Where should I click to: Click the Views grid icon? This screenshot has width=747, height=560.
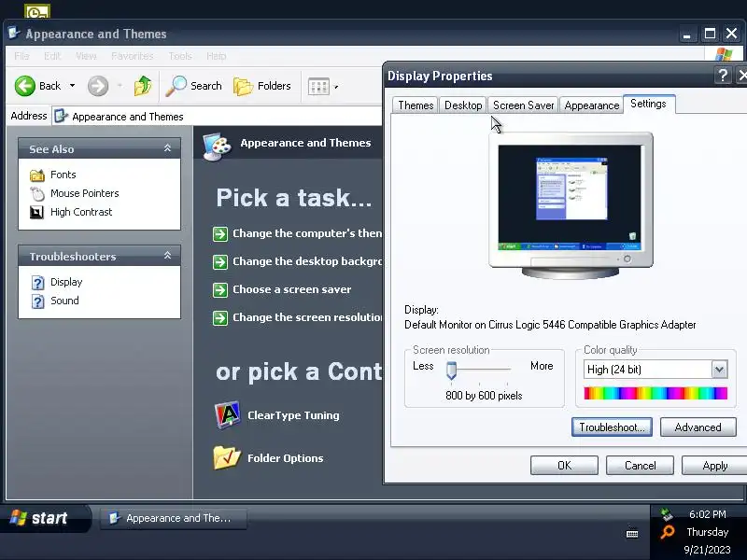(x=318, y=87)
